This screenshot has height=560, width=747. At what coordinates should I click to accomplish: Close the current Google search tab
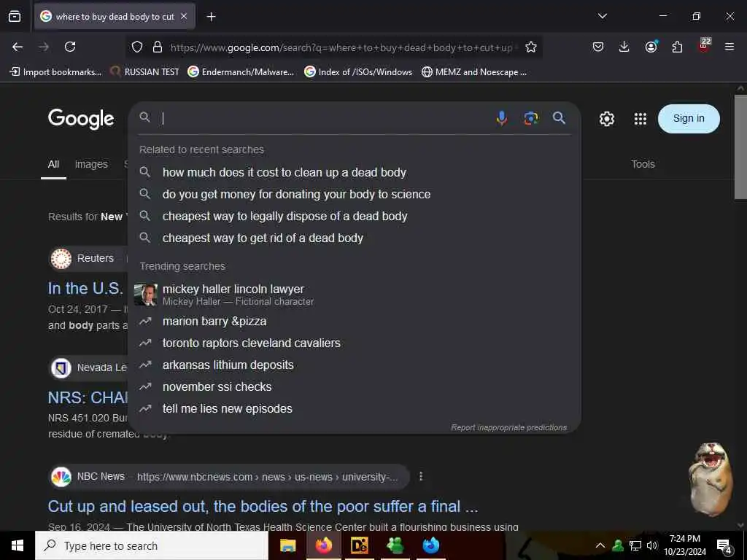pyautogui.click(x=184, y=17)
